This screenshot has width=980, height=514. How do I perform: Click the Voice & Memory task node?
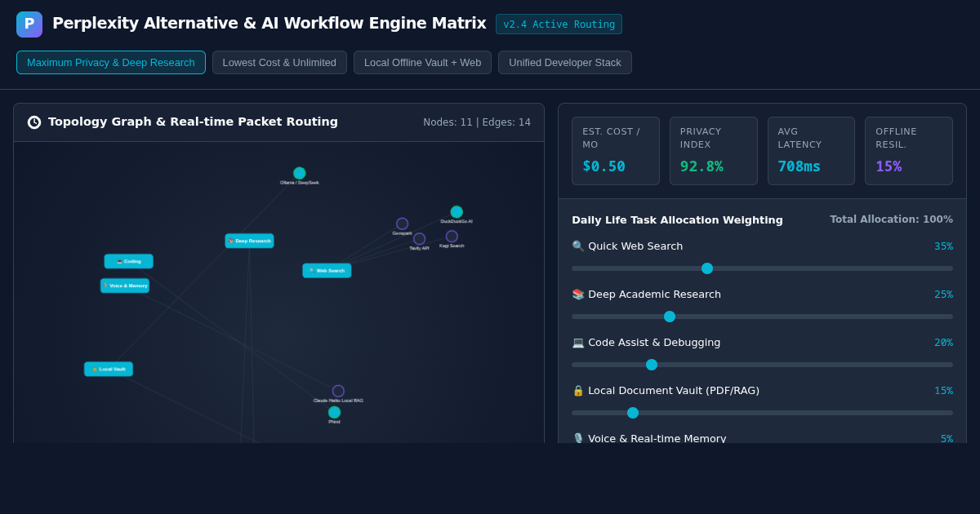click(125, 286)
